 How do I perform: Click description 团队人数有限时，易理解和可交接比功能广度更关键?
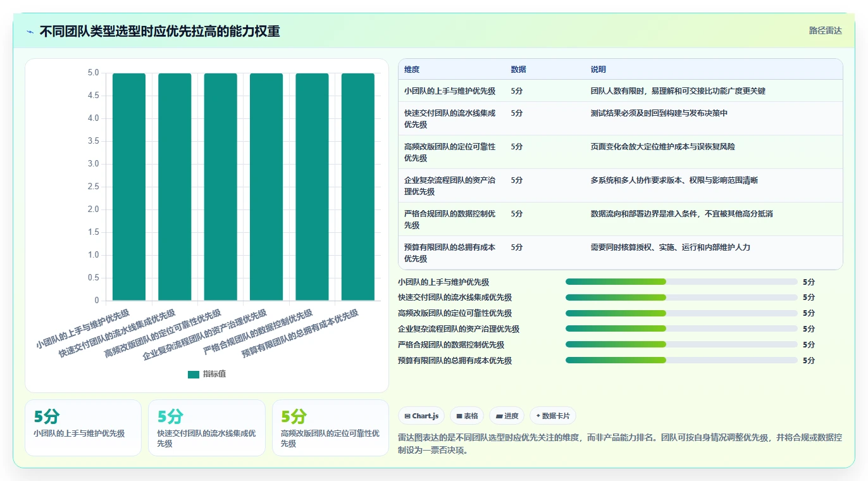point(678,91)
